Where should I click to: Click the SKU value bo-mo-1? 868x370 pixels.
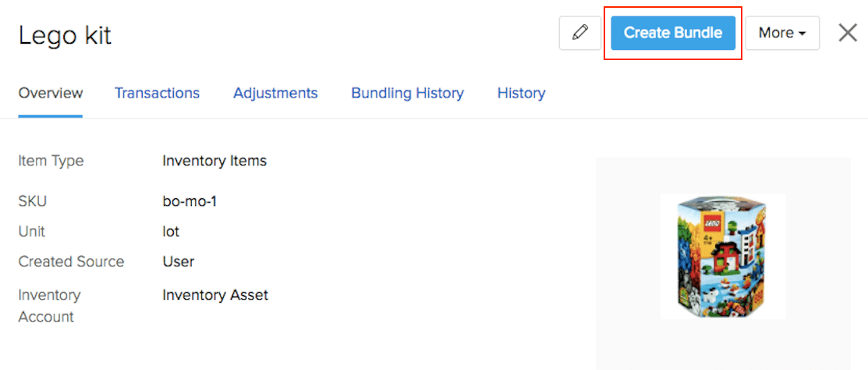click(x=190, y=201)
